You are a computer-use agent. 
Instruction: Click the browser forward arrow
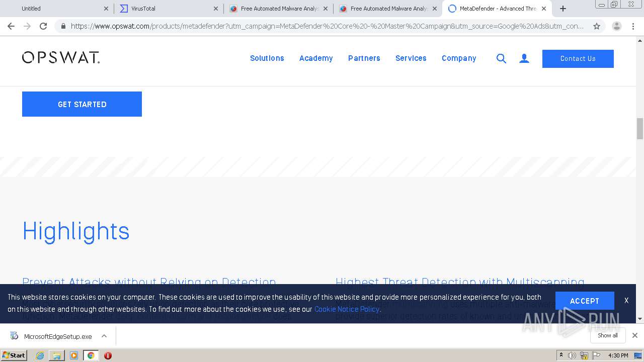(27, 26)
